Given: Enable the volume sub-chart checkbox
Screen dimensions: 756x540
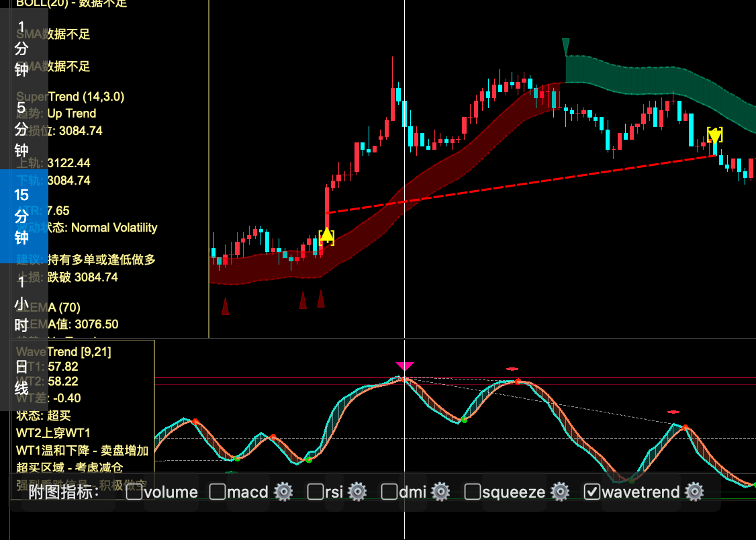Looking at the screenshot, I should 134,492.
